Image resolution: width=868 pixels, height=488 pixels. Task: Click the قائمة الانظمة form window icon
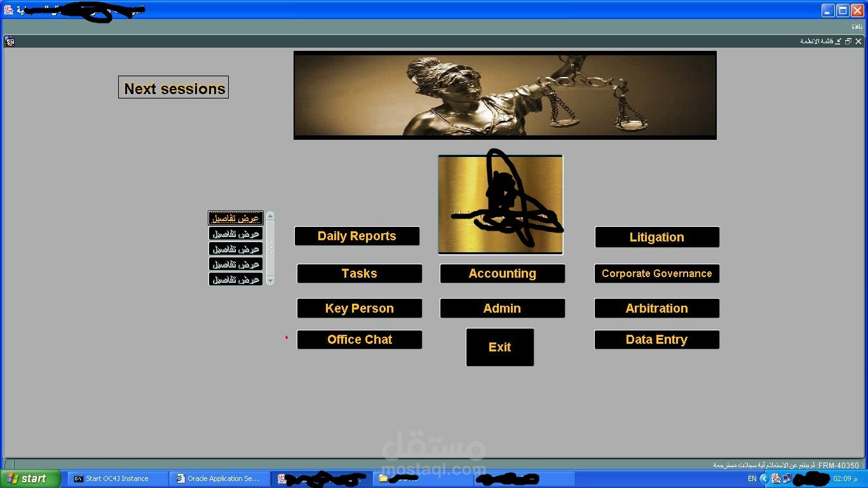[10, 41]
